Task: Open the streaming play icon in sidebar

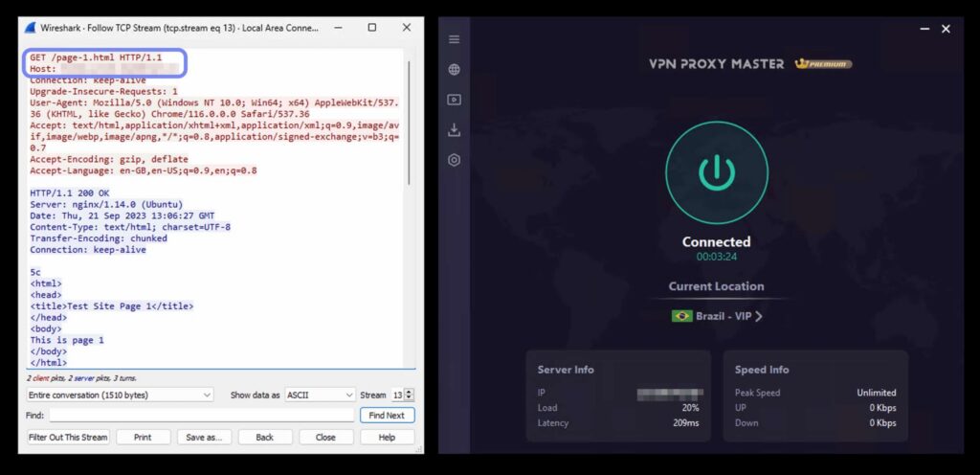Action: point(454,100)
